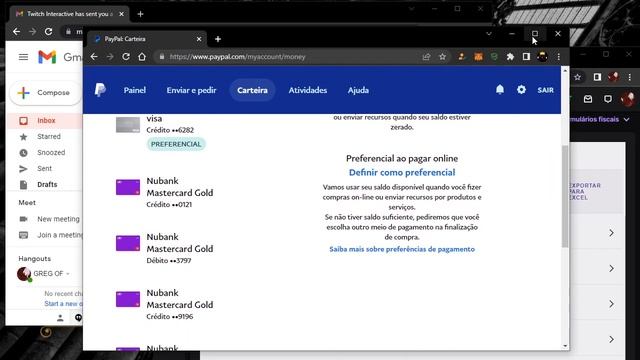Click the orange extension icon in toolbar

478,57
